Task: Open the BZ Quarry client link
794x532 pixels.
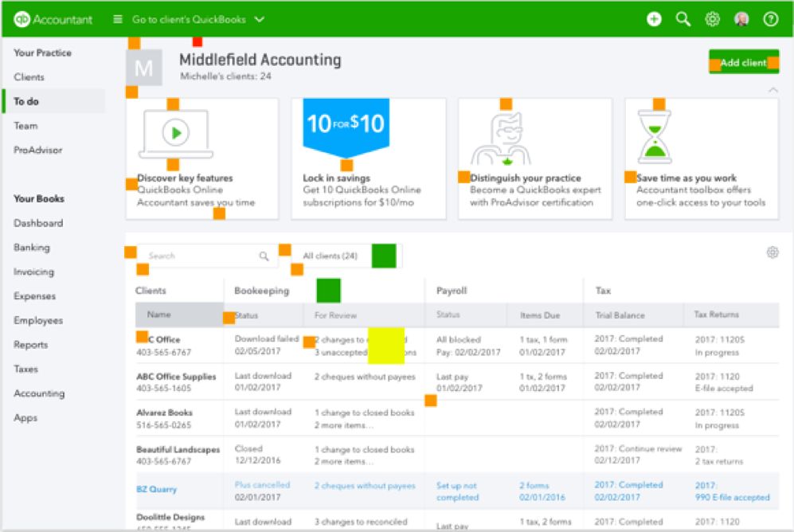Action: tap(156, 489)
